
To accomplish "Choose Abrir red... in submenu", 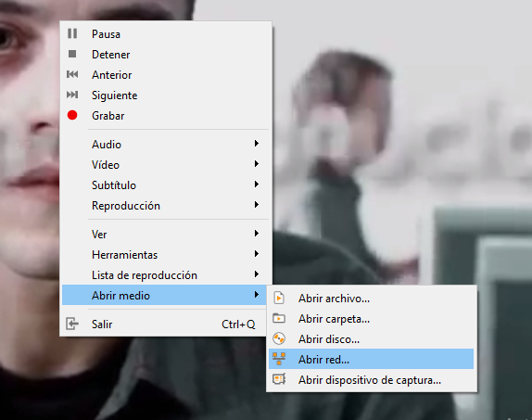I will pyautogui.click(x=371, y=359).
